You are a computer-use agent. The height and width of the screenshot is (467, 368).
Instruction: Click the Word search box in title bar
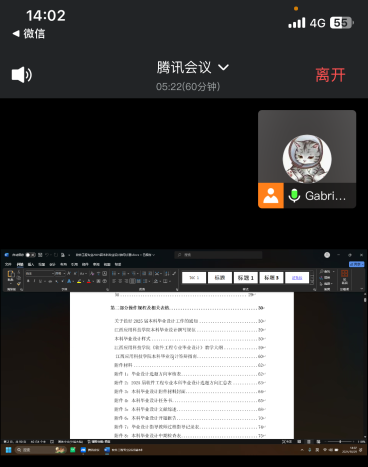tap(218, 255)
